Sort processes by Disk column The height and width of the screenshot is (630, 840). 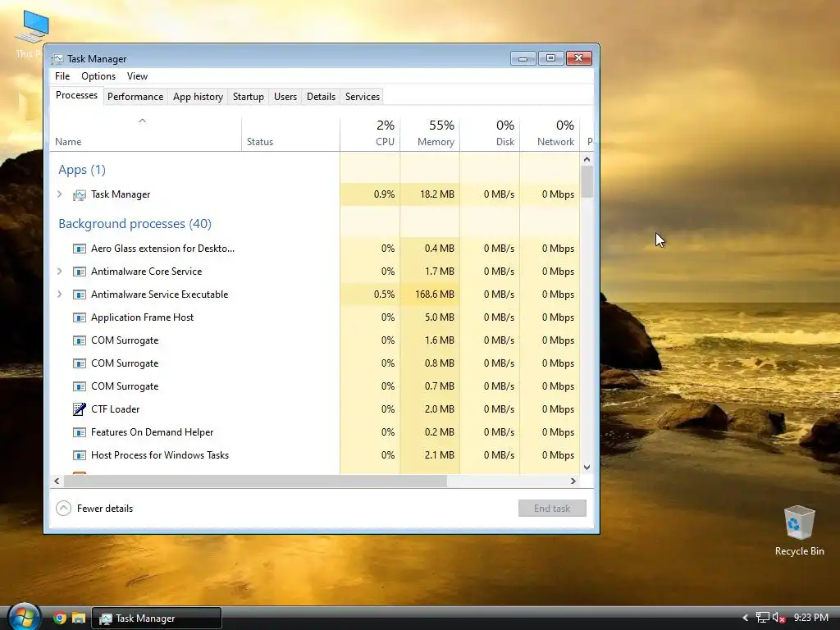click(x=490, y=134)
